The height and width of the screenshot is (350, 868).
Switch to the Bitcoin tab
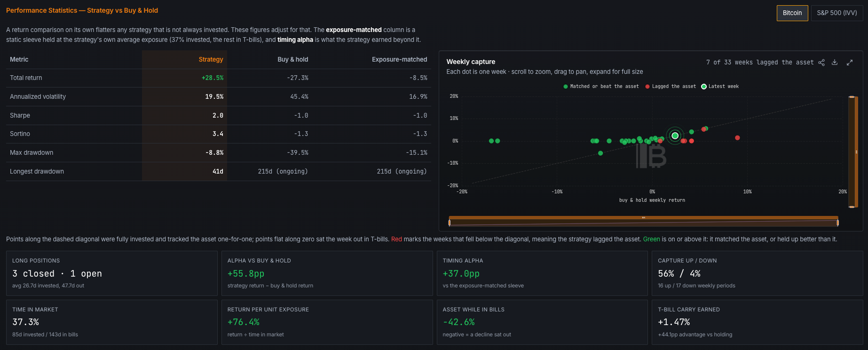coord(792,13)
